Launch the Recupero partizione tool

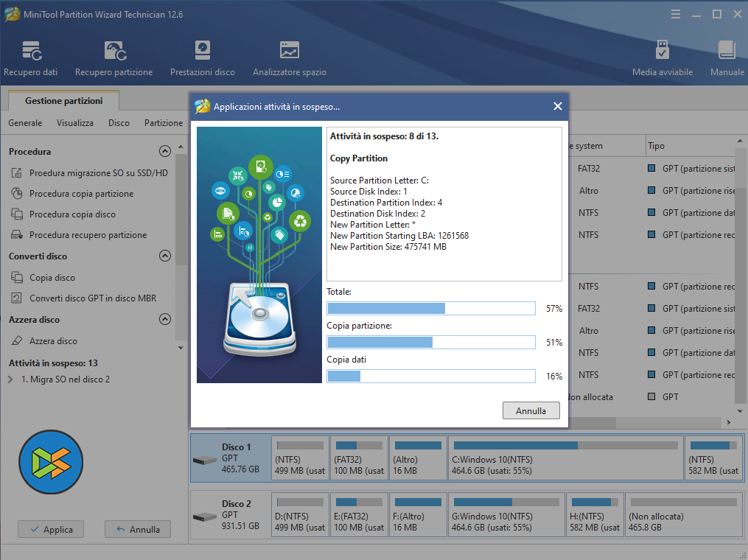[113, 58]
